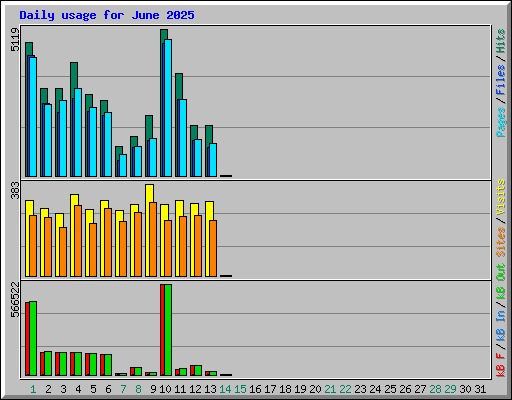Click day 4 on the x-axis

[78, 389]
